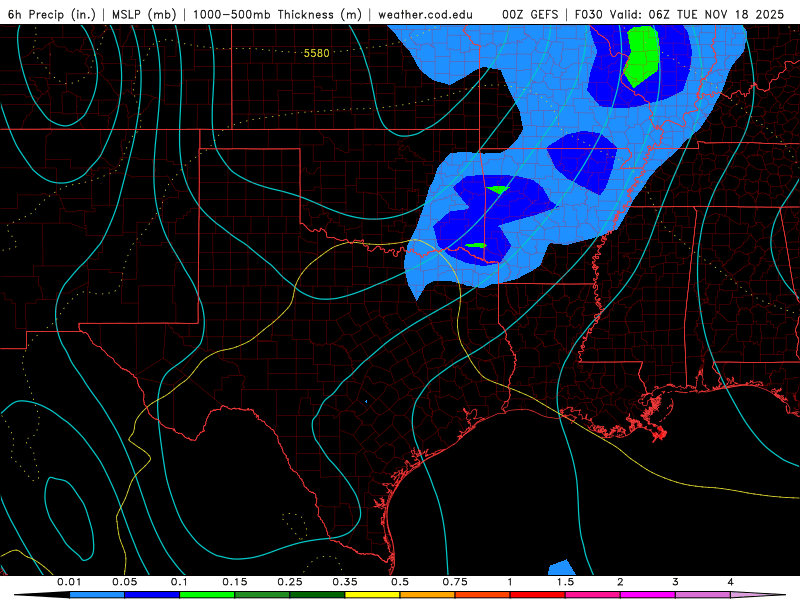Click the '00Z GEFS' model run label
This screenshot has height=600, width=800.
click(530, 14)
